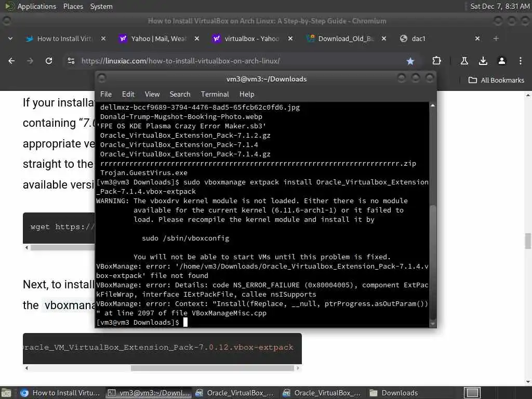Switch to the vm3@vm3 terminal taskbar button
Screen dimensions: 532x399
pos(149,393)
